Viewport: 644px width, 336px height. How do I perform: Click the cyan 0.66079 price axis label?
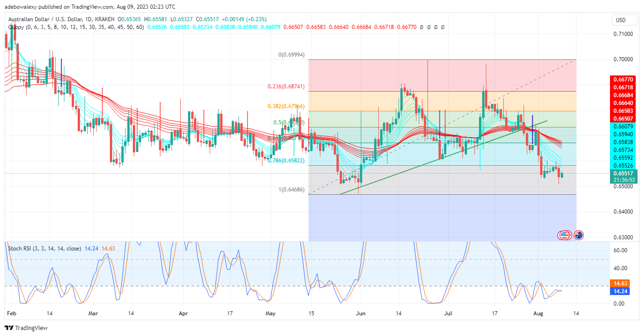pos(623,127)
